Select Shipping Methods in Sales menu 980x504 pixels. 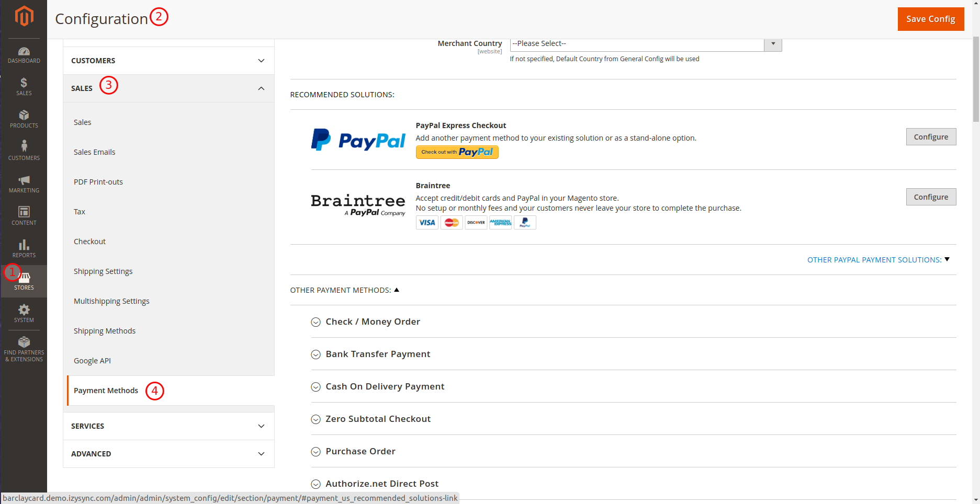pos(105,331)
